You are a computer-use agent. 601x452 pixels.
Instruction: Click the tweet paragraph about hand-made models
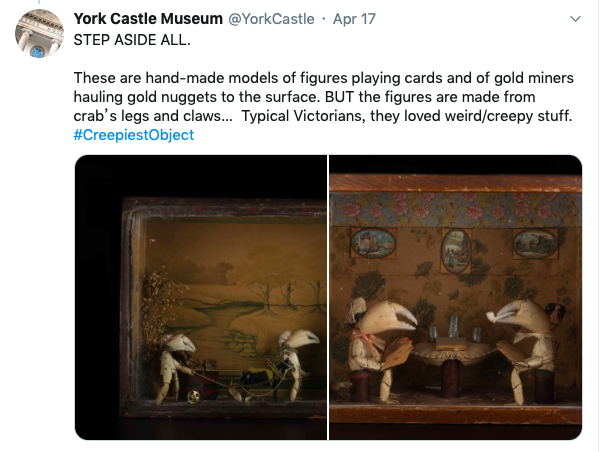(323, 97)
